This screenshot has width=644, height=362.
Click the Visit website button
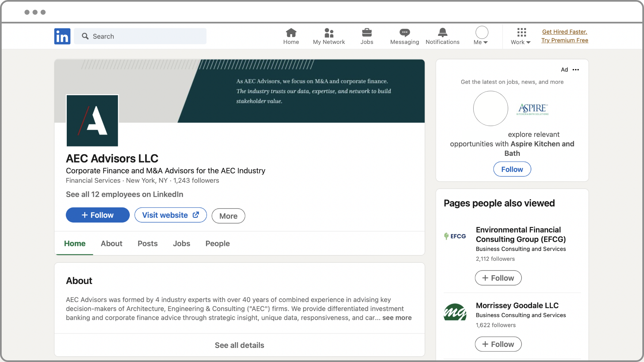[x=170, y=215]
